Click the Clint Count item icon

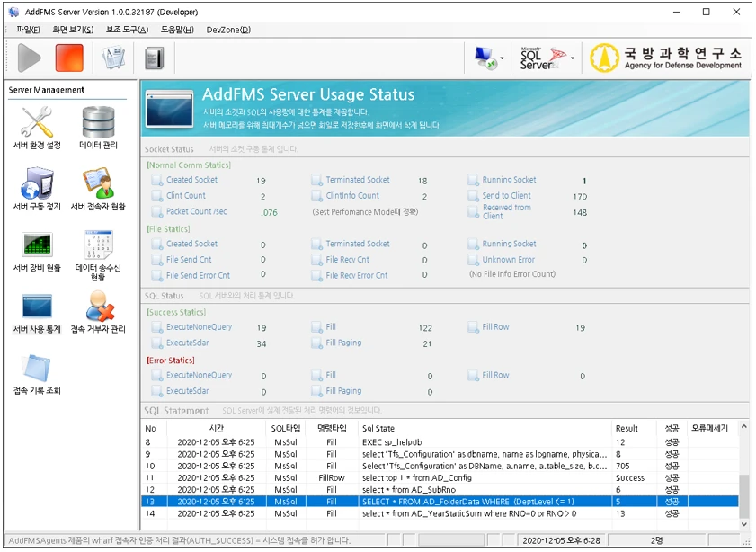[x=156, y=196]
